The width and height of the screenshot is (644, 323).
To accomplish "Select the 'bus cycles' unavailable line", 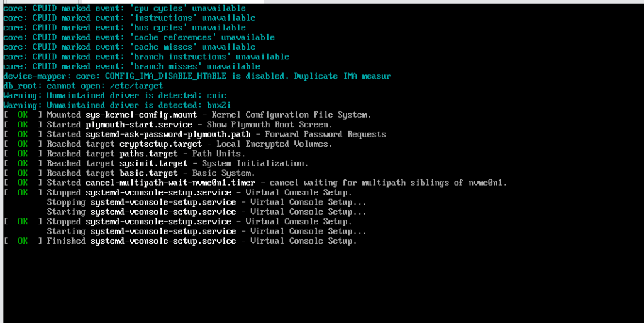I will (x=125, y=28).
